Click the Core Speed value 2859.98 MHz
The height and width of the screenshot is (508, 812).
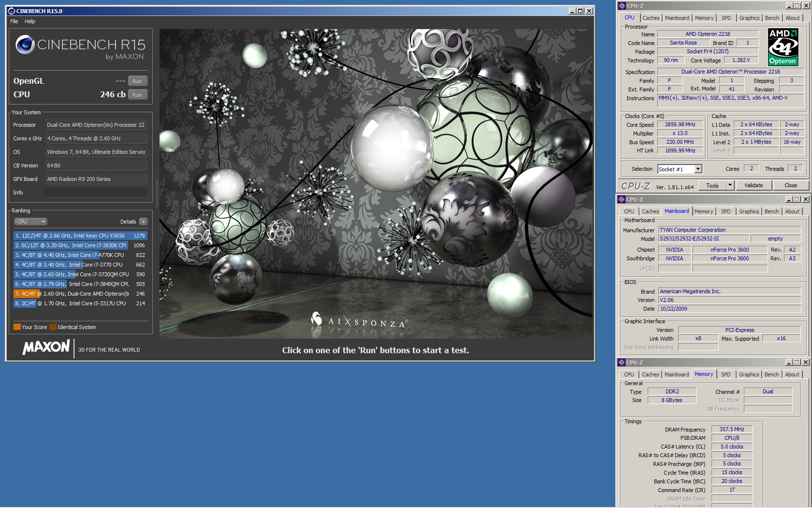[x=680, y=124]
